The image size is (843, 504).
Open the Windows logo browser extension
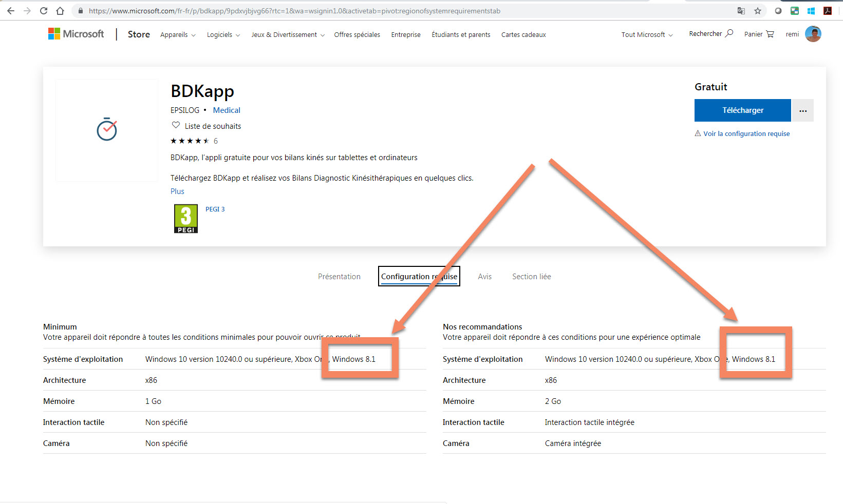coord(811,11)
